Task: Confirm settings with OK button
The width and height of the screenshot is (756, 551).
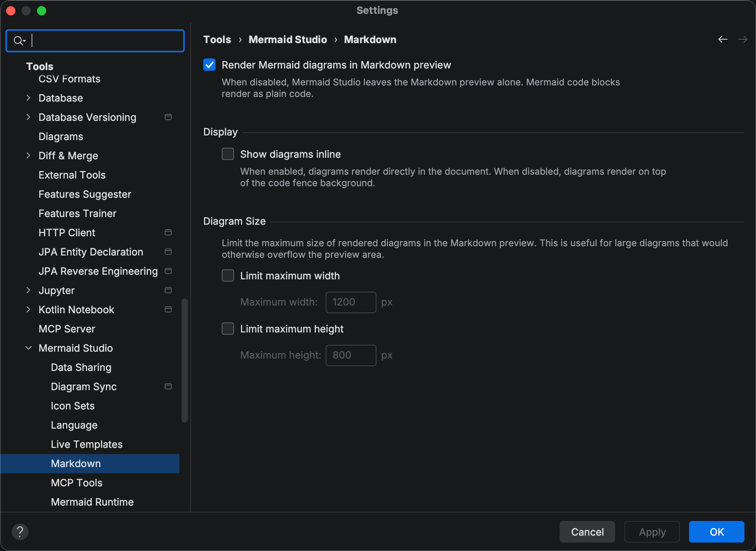Action: [x=717, y=532]
